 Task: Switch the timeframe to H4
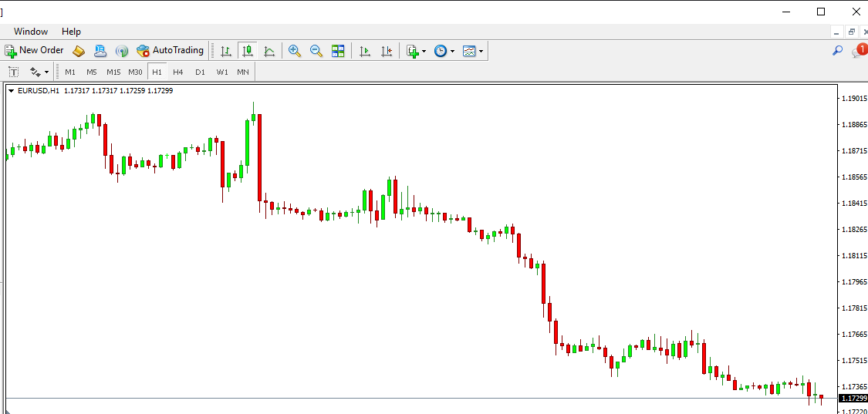coord(177,72)
